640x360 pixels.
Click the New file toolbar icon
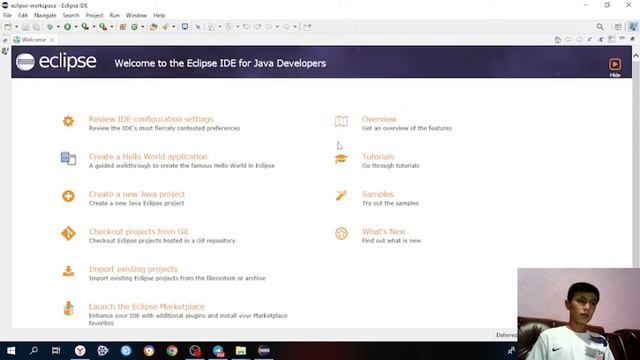point(7,27)
